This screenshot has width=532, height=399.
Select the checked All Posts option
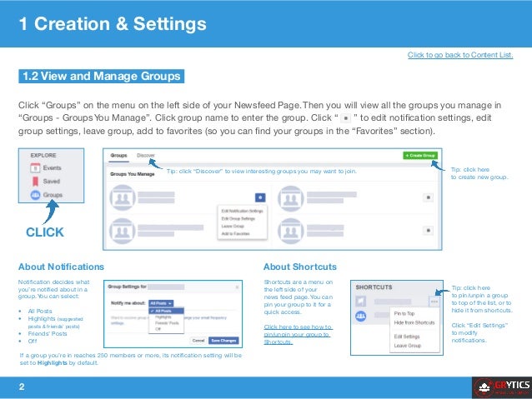tap(166, 311)
